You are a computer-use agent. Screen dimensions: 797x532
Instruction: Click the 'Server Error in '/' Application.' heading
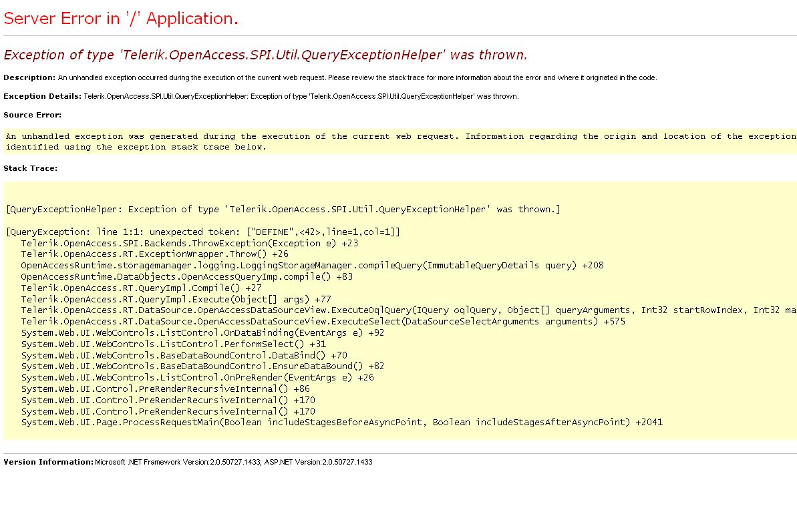coord(121,18)
